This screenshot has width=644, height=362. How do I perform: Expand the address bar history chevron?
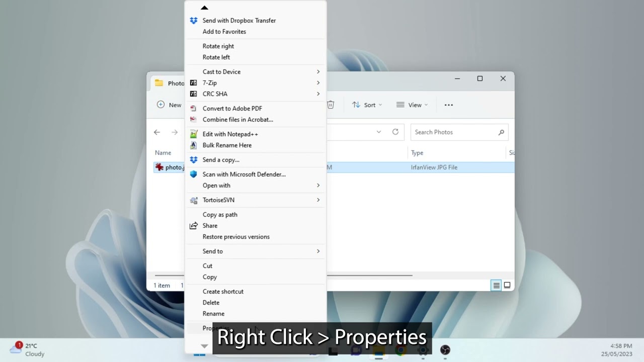[x=379, y=132]
